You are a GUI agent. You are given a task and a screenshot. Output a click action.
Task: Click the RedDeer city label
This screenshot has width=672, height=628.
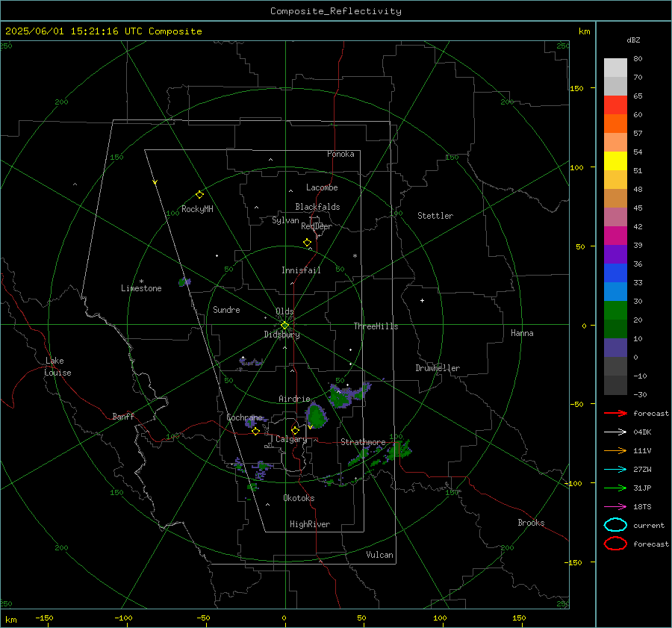tap(317, 226)
